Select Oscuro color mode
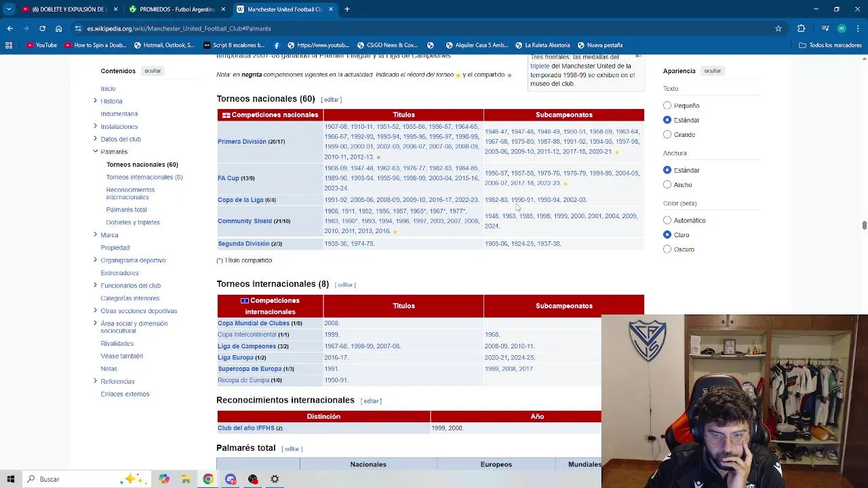The width and height of the screenshot is (868, 488). pos(667,249)
